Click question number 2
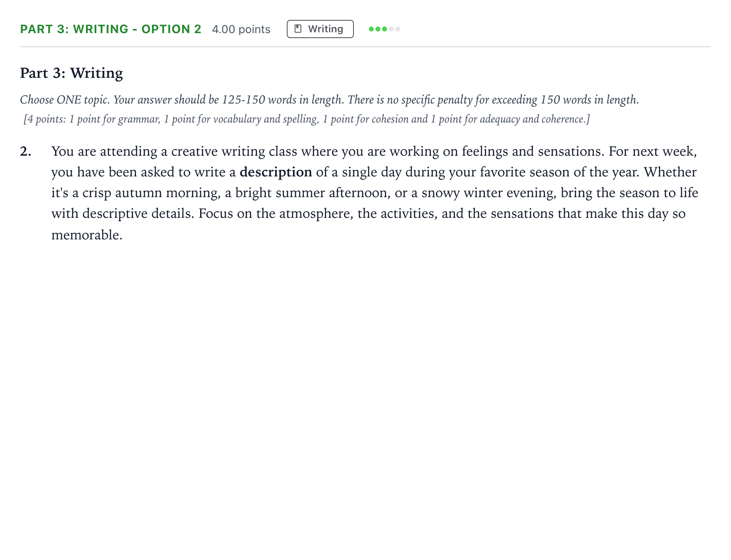731x560 pixels. (26, 152)
